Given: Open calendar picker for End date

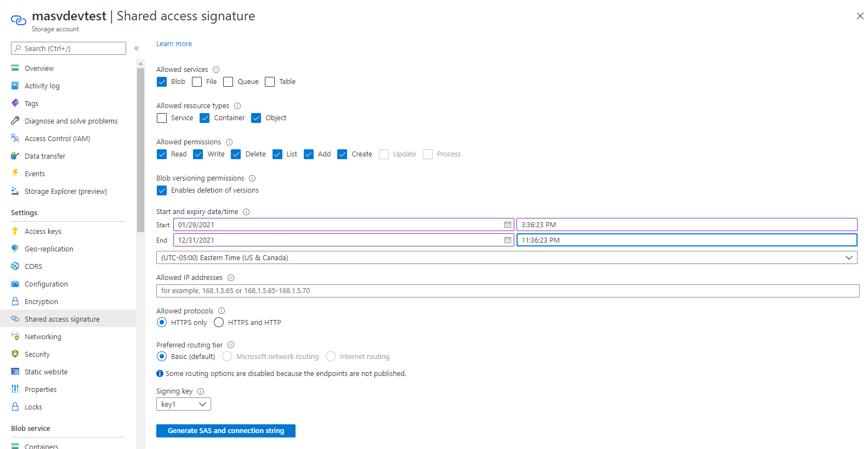Looking at the screenshot, I should click(x=508, y=240).
